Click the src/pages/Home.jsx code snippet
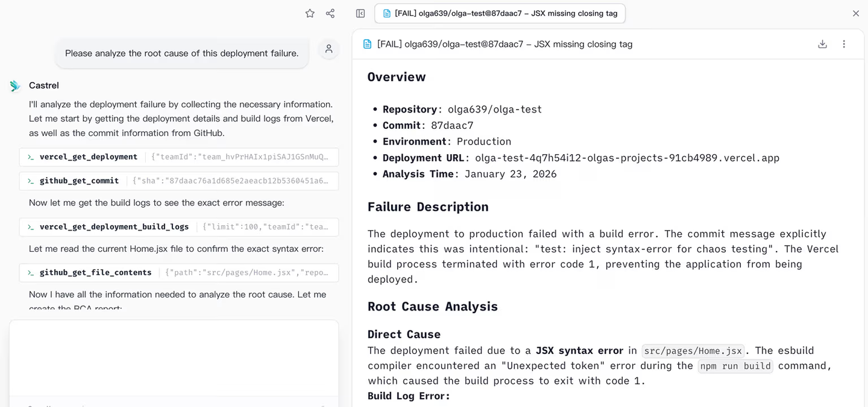 (693, 351)
